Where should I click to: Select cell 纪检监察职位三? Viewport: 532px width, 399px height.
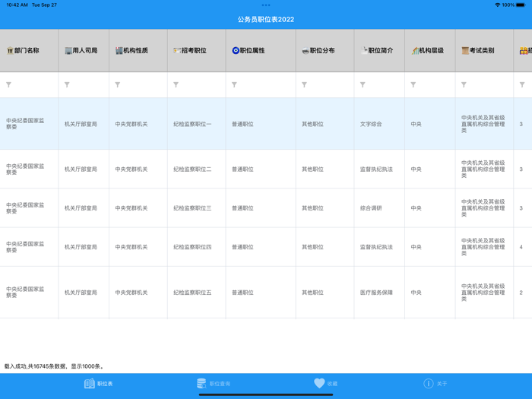[x=192, y=208]
